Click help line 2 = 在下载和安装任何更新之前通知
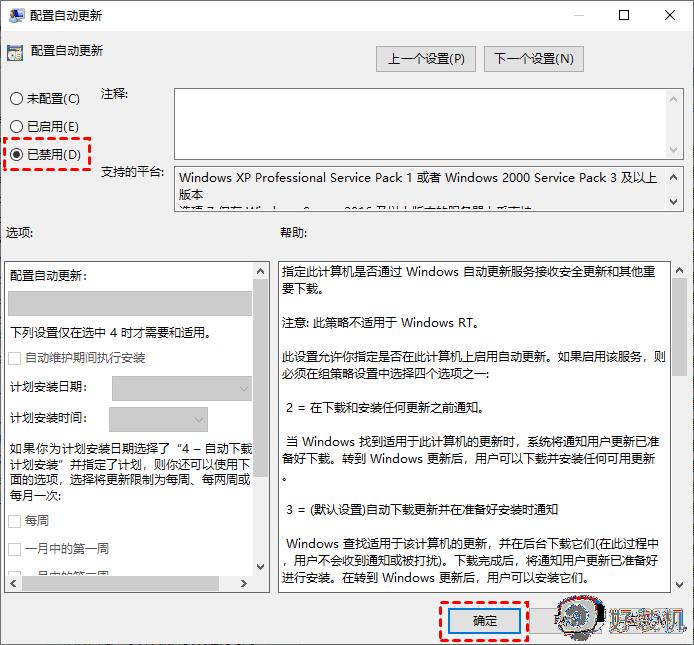 point(385,407)
